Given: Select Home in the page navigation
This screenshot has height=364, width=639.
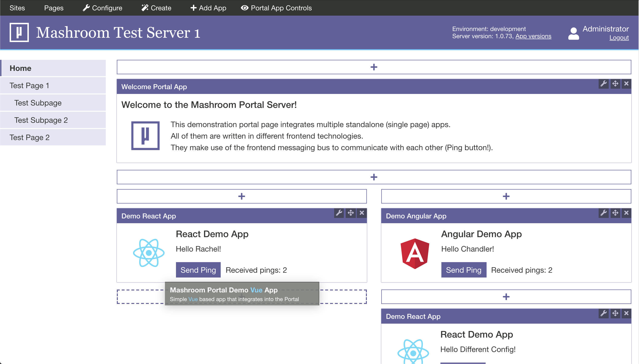Looking at the screenshot, I should point(53,68).
